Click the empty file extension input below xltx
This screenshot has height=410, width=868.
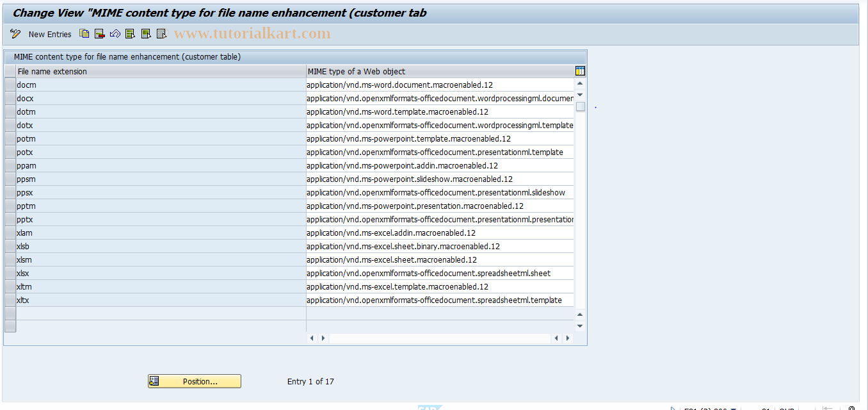click(161, 313)
